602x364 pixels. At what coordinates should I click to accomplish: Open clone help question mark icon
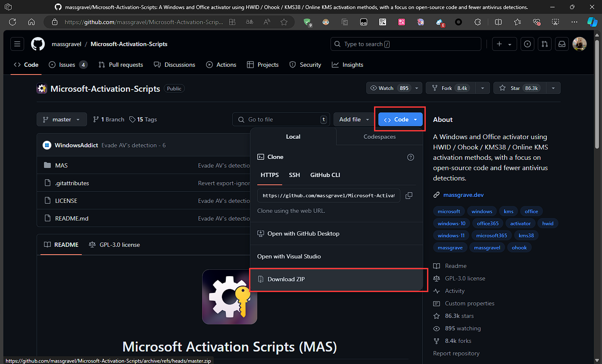[411, 157]
